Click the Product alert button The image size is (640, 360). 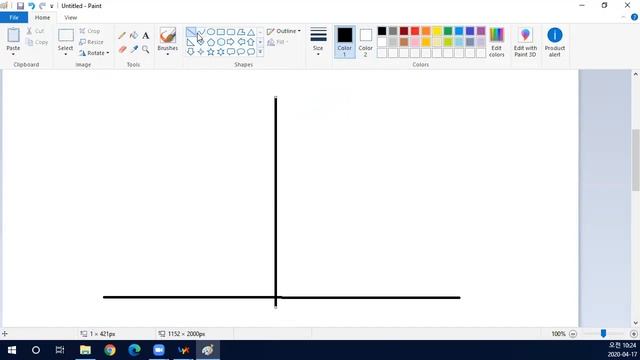[x=555, y=42]
